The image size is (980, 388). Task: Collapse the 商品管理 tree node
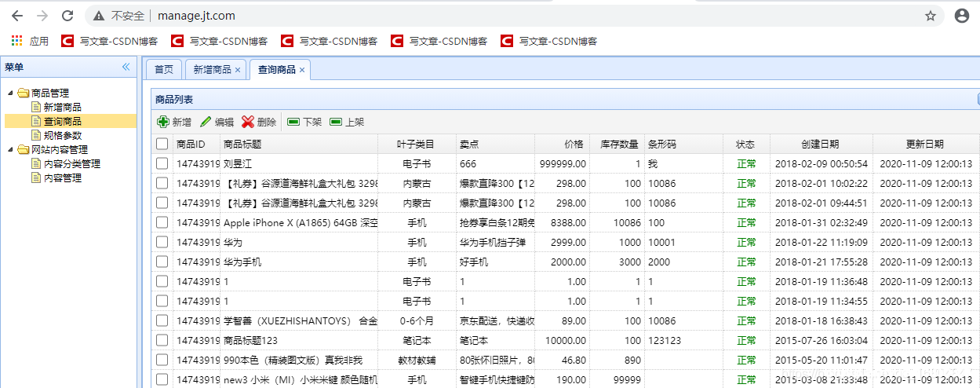point(11,93)
